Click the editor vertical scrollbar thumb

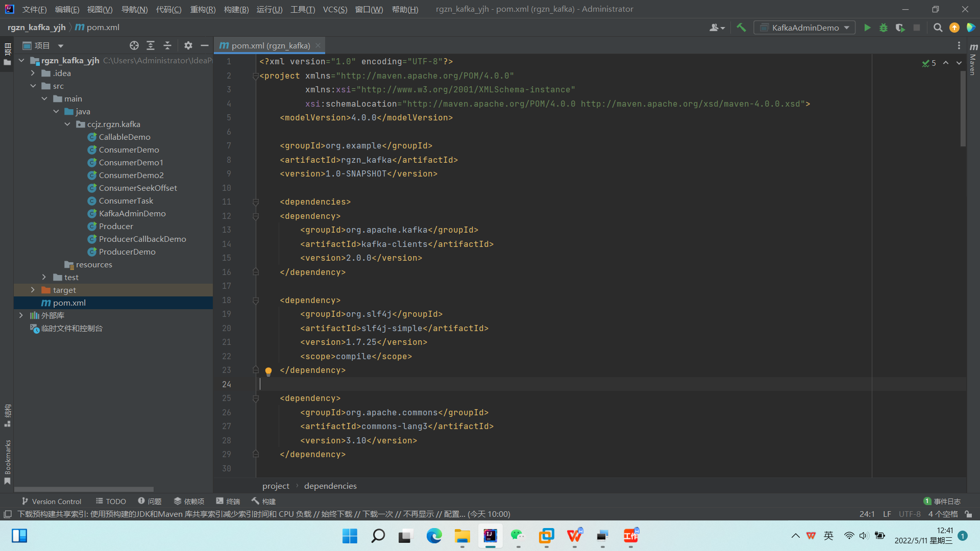point(963,108)
